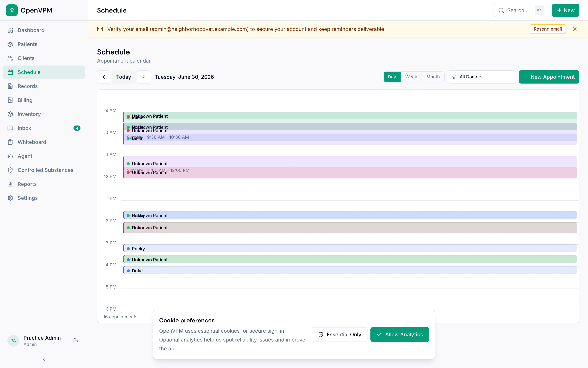Click the 'Appointment calendar' subtitle

click(124, 61)
